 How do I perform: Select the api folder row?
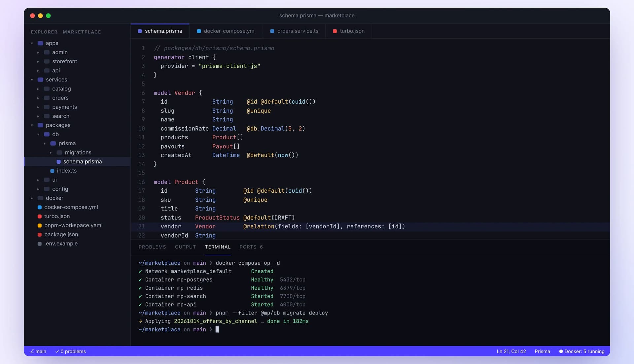(x=77, y=71)
